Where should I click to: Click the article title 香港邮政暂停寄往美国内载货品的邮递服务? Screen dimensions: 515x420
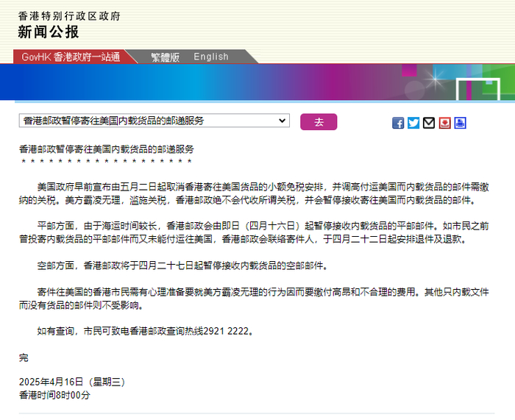tap(107, 149)
